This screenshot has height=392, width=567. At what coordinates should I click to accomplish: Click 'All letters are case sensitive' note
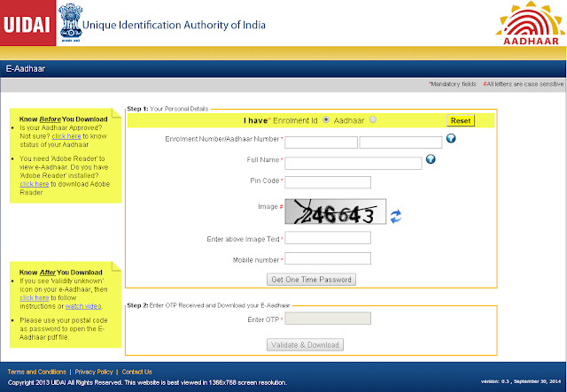(524, 84)
